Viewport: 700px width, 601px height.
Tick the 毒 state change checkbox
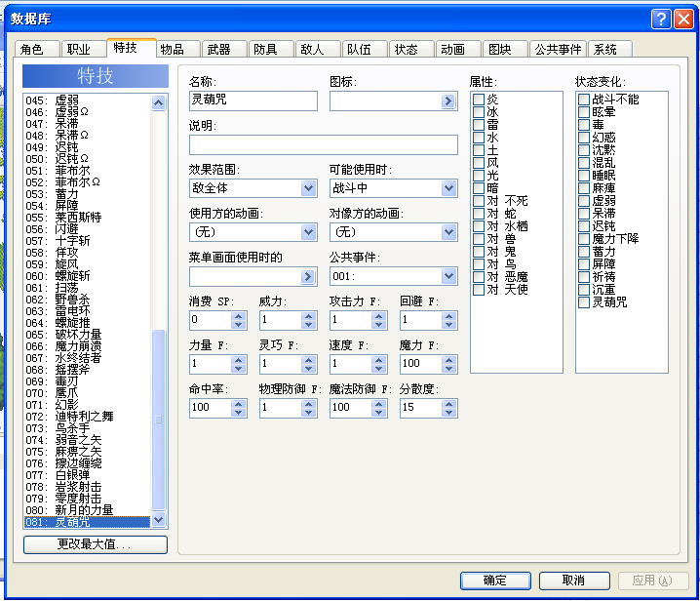(584, 125)
